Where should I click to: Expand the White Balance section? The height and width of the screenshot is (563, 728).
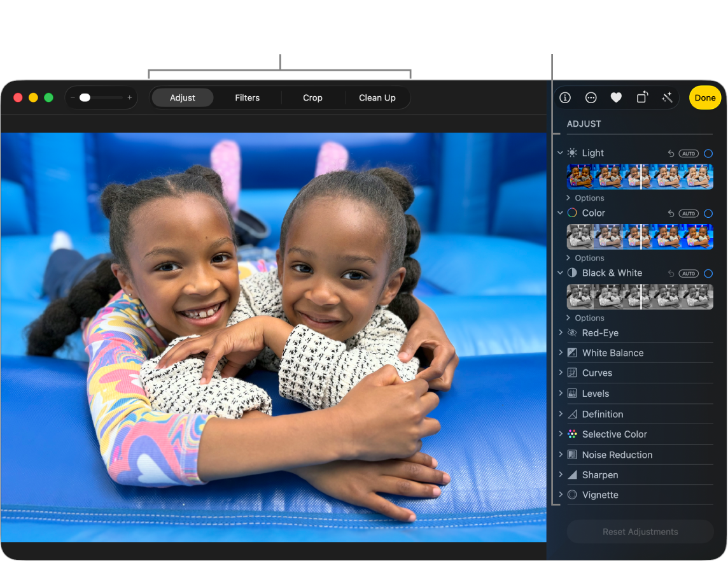[x=561, y=352]
